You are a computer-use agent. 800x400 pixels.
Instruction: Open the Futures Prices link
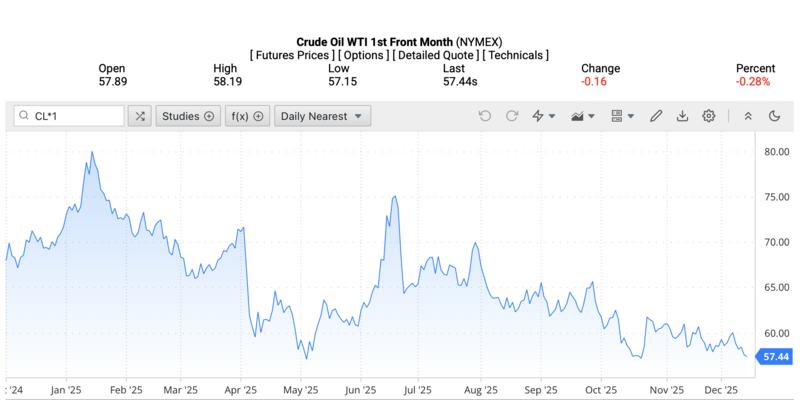coord(292,55)
